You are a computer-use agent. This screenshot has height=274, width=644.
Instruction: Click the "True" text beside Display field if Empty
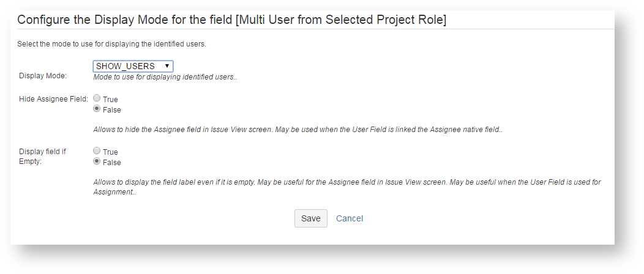[111, 152]
